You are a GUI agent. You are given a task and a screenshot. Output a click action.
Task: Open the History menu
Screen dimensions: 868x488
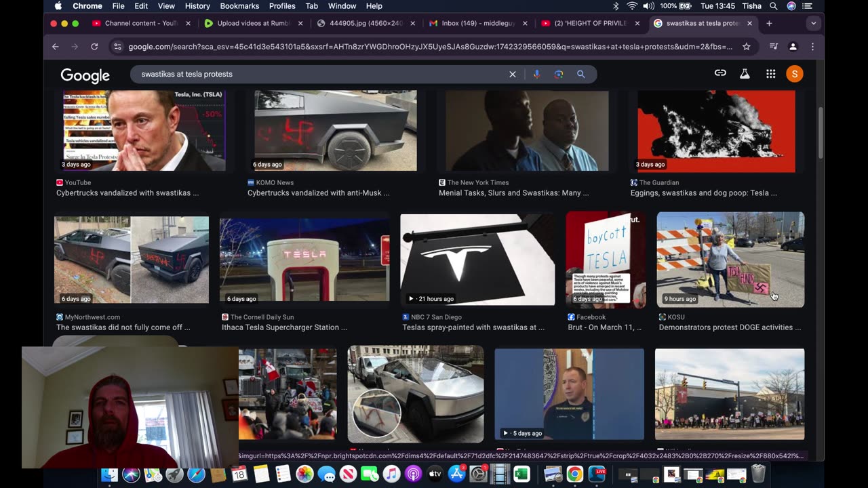(197, 6)
